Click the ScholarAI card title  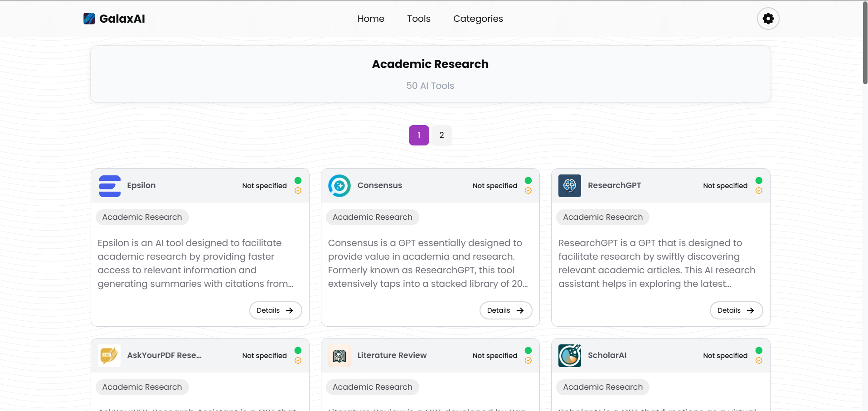[607, 355]
